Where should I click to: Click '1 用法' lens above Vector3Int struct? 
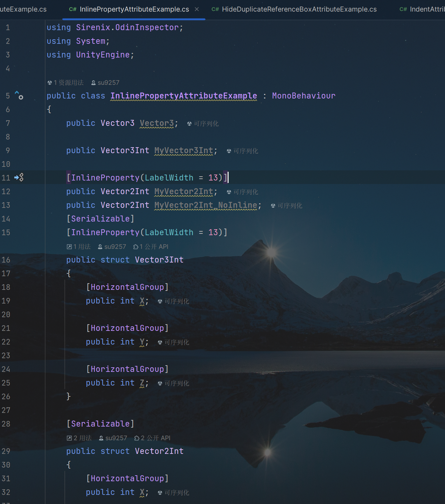tap(79, 247)
